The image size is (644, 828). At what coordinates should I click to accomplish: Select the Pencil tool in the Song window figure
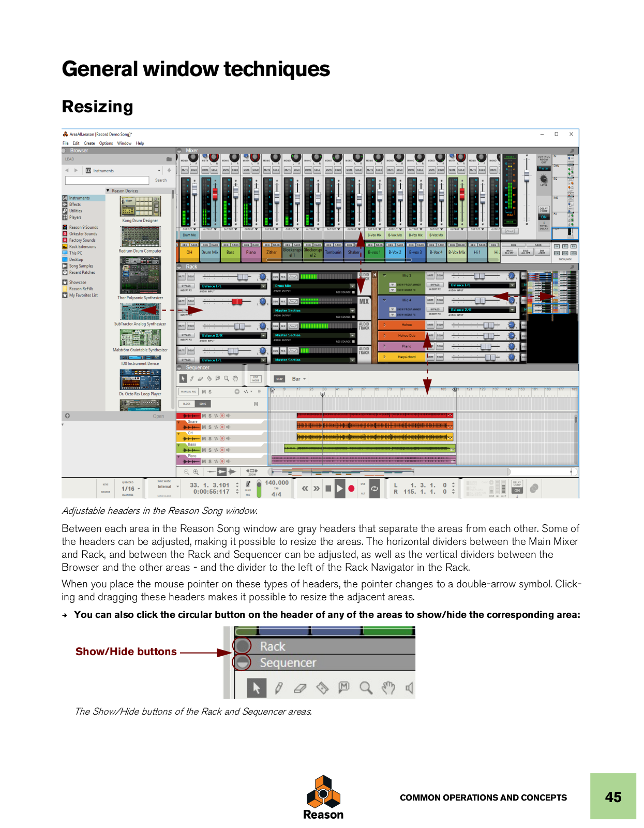(x=192, y=379)
